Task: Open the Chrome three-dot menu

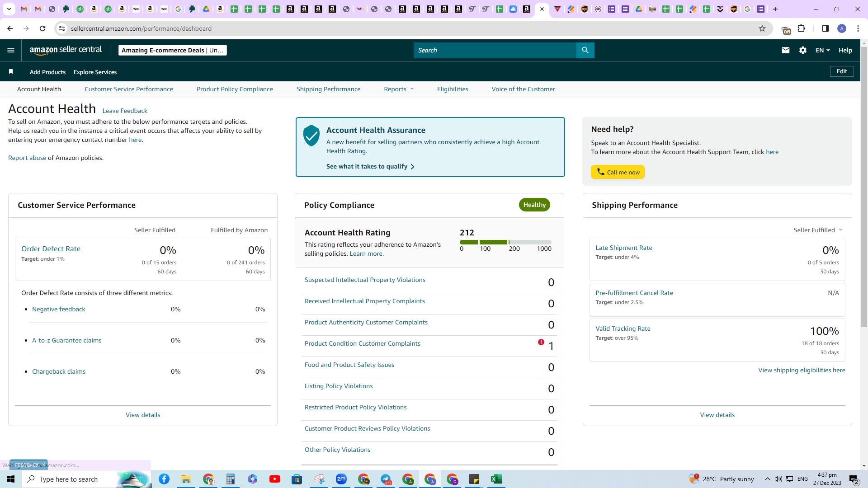Action: pyautogui.click(x=858, y=28)
